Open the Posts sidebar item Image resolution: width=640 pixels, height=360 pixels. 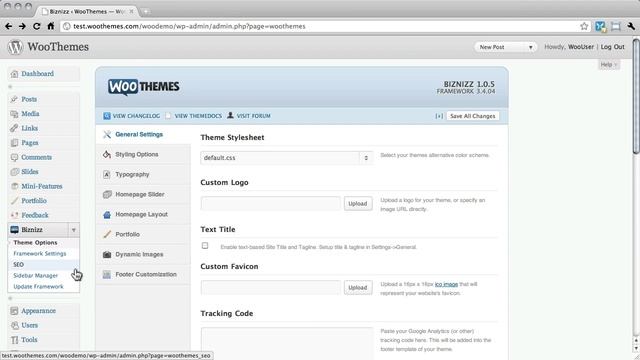[29, 99]
